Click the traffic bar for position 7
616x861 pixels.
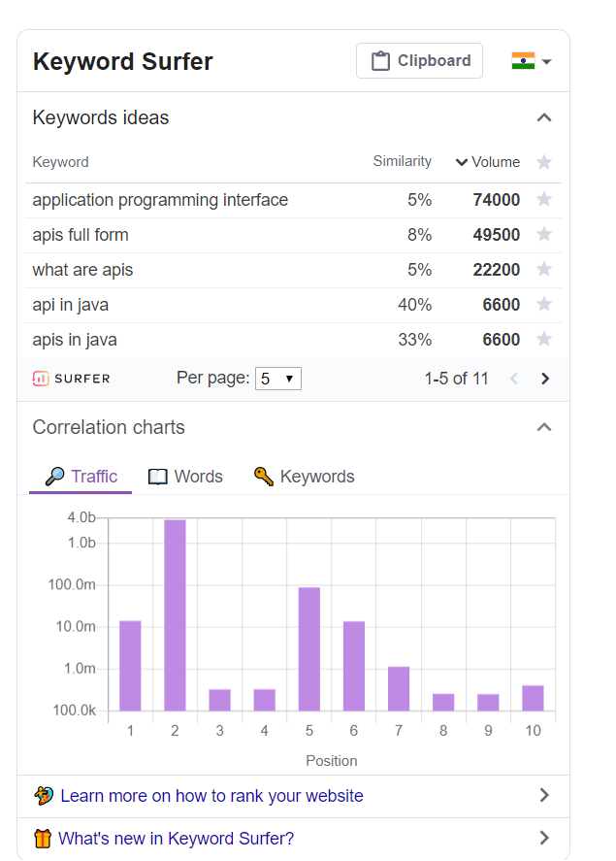pyautogui.click(x=399, y=688)
